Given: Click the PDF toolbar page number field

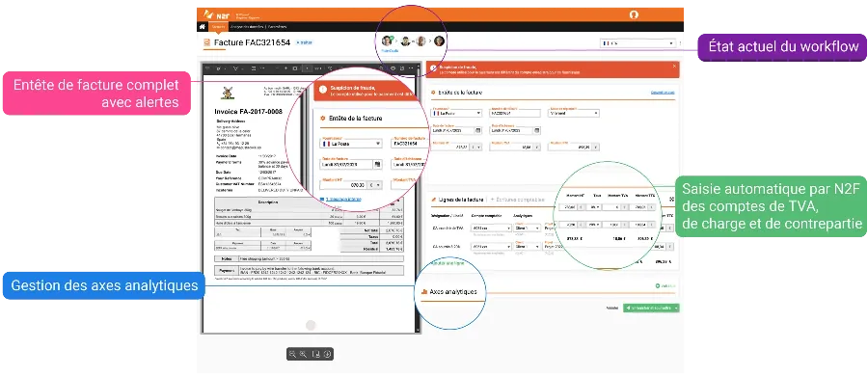Looking at the screenshot, I should pos(308,68).
